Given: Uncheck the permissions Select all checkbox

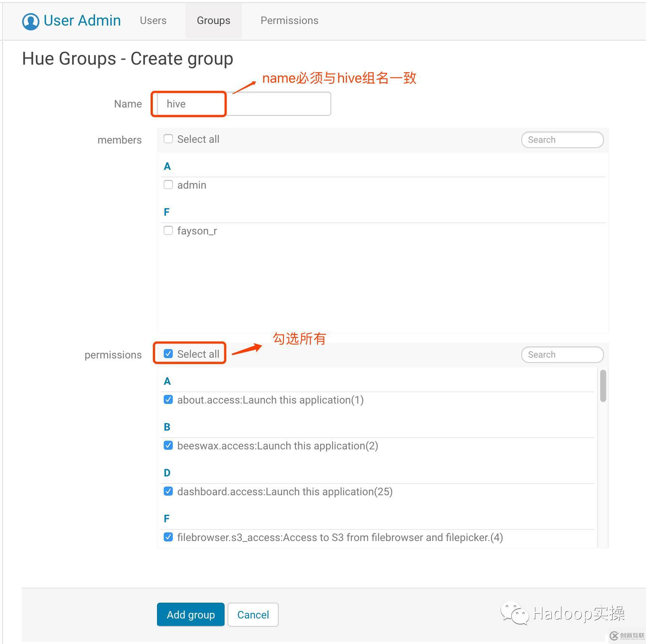Looking at the screenshot, I should coord(168,354).
